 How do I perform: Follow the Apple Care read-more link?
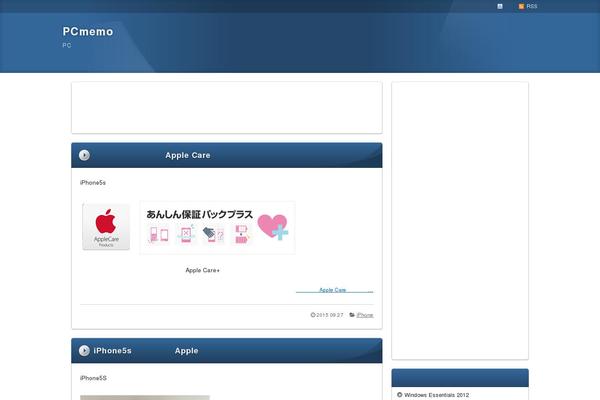(x=334, y=290)
